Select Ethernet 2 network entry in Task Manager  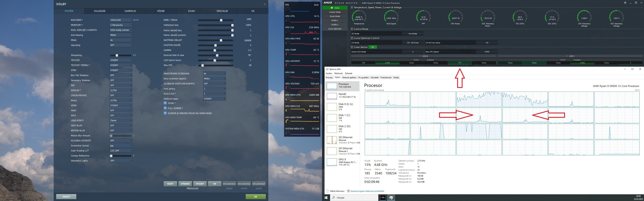pos(342,151)
